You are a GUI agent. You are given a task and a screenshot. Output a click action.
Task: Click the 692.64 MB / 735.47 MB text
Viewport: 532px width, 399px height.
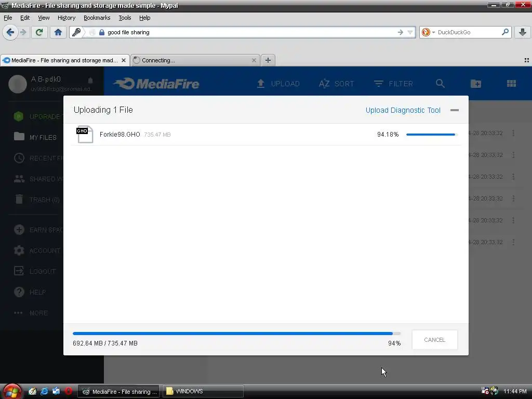point(105,343)
